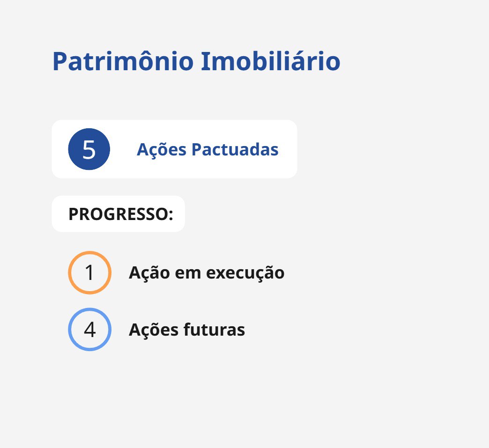Click the "Patrimônio Imobiliário" page heading
This screenshot has height=448, width=489.
[x=196, y=61]
